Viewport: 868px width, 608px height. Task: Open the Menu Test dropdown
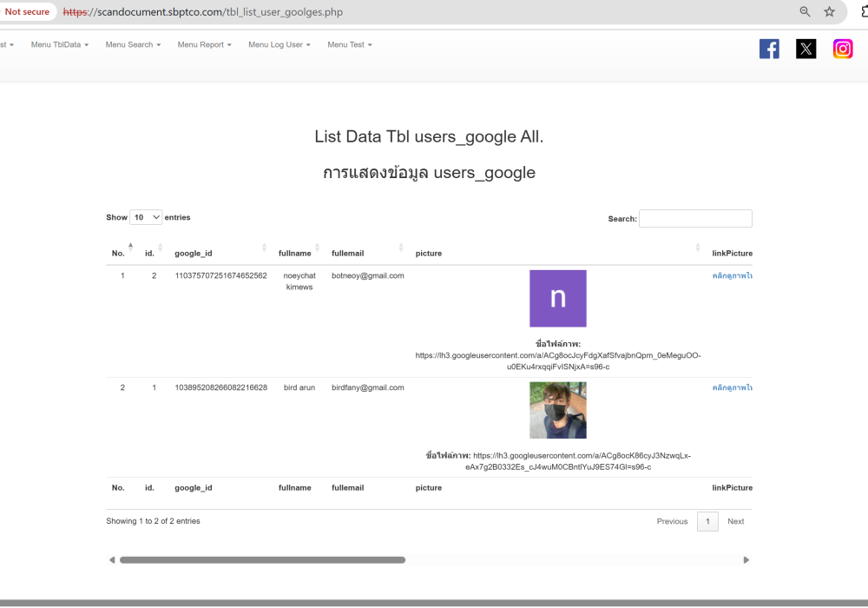[350, 44]
